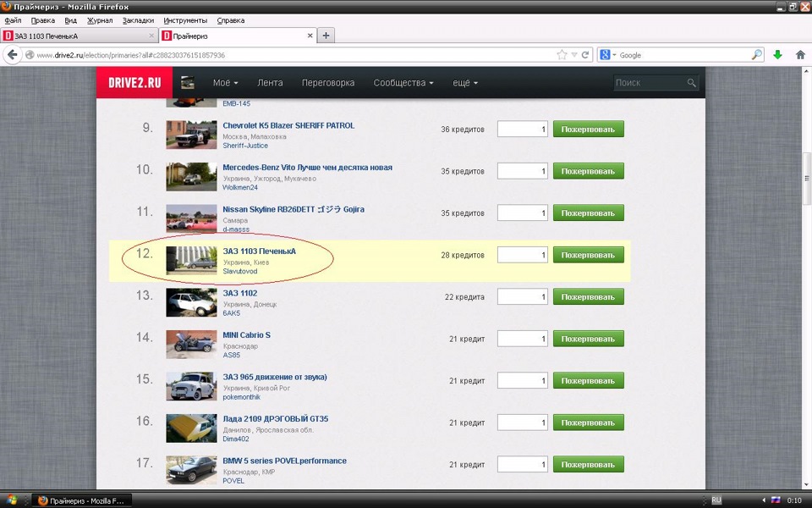Click the Russian flag tray icon

(776, 500)
